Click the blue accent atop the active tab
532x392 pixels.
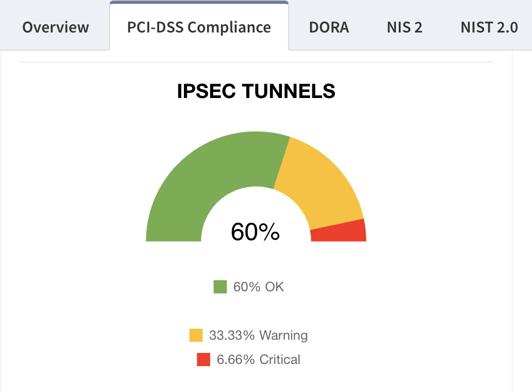pyautogui.click(x=199, y=2)
